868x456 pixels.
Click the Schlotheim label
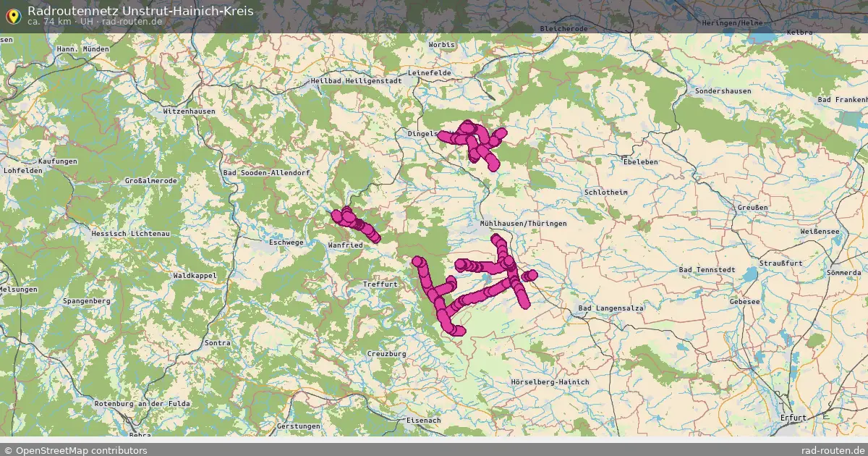[606, 192]
